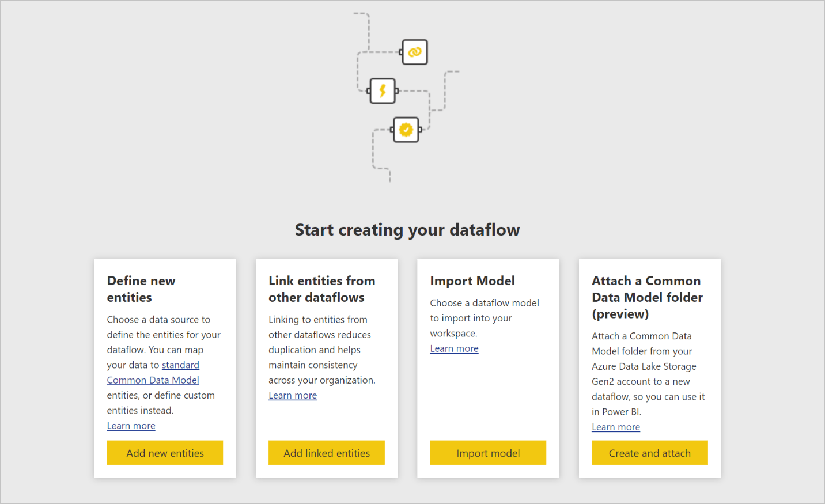Screen dimensions: 825x504
Task: Click the checkmark badge icon in the diagram
Action: [406, 128]
